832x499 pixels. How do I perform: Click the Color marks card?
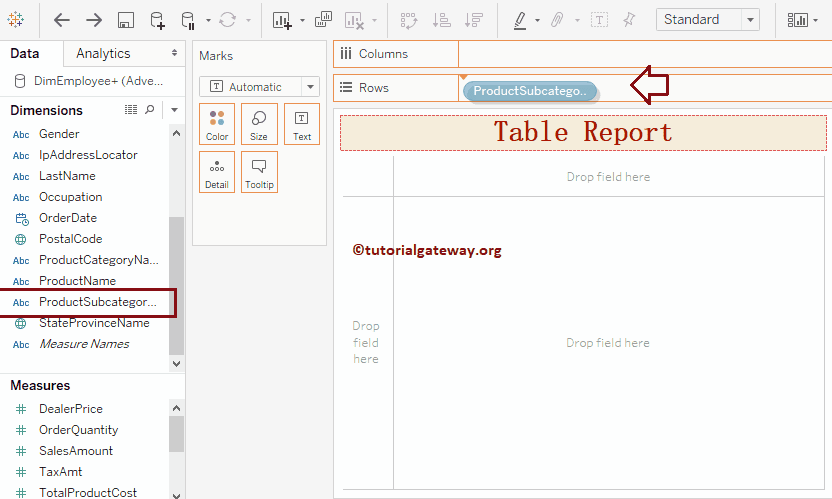[217, 124]
